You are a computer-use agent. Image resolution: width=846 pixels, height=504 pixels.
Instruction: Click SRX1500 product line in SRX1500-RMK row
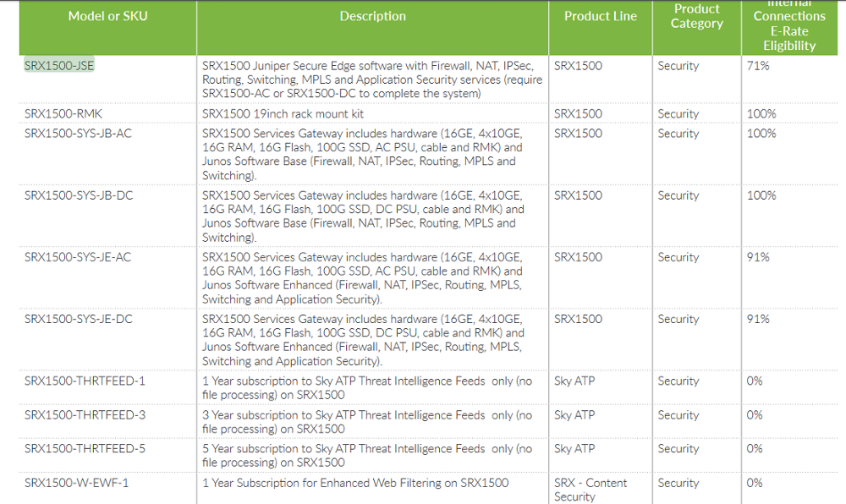point(578,113)
